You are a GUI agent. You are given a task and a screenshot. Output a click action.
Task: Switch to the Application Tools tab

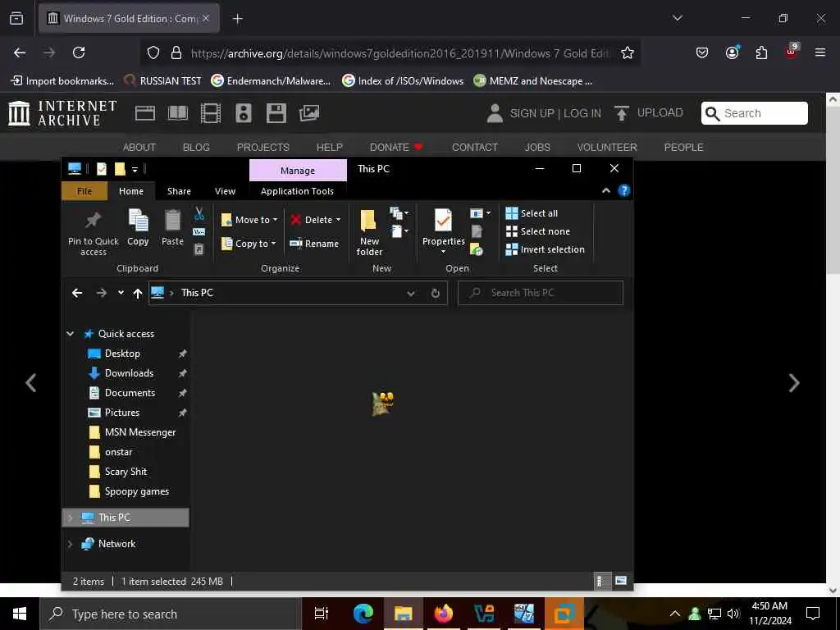pyautogui.click(x=297, y=191)
